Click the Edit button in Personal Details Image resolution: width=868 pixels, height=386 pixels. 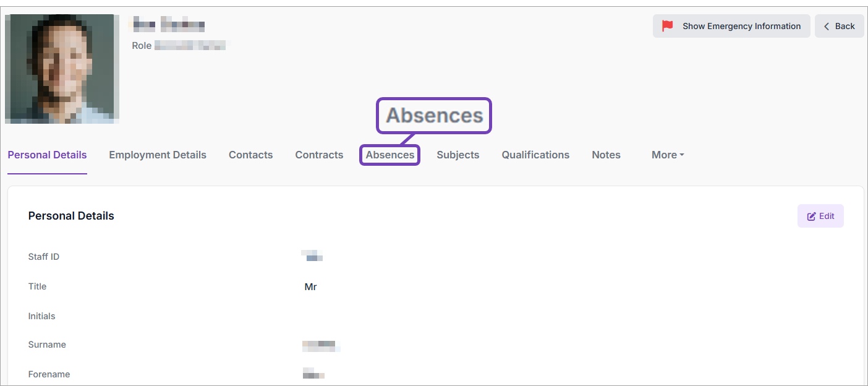pos(820,216)
